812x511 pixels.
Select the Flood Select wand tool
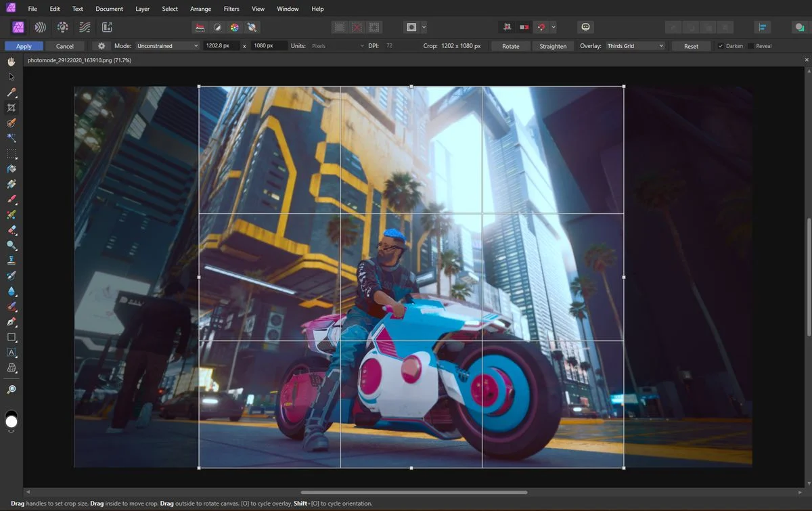(12, 138)
